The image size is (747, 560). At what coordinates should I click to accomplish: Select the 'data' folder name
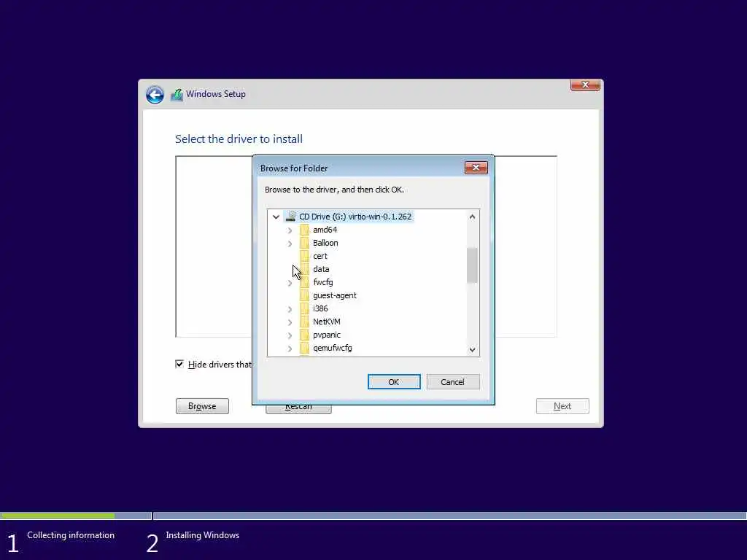321,270
